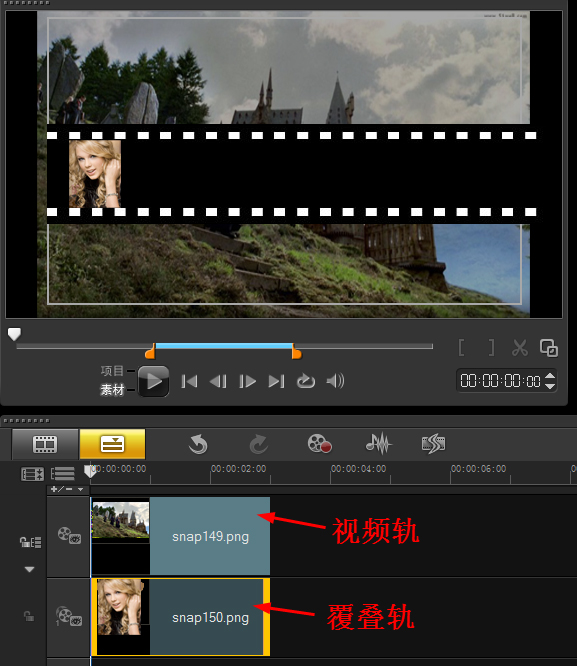Set mark-in with left bracket icon
578x666 pixels.
click(x=462, y=347)
